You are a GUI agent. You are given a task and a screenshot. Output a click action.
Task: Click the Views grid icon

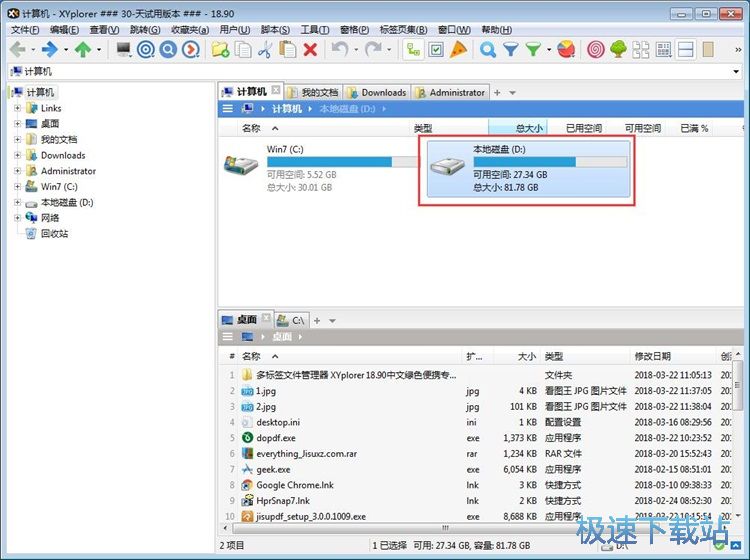(x=640, y=49)
